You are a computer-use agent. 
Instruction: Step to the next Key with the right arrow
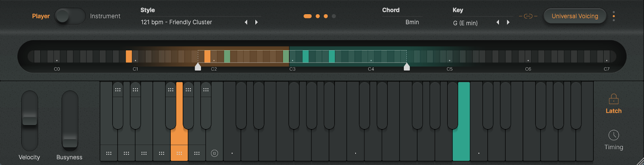[x=508, y=22]
